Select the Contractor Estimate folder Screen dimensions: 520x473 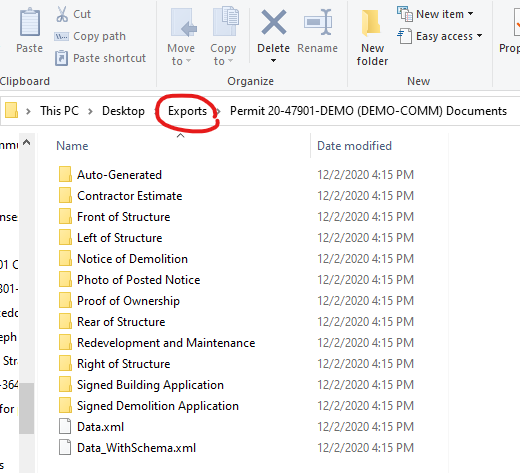coord(121,196)
